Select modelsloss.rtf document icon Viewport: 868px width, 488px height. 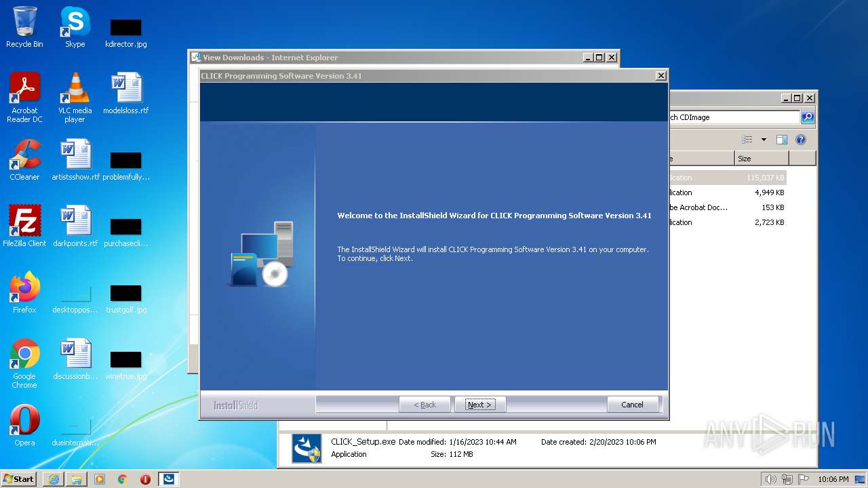tap(126, 94)
